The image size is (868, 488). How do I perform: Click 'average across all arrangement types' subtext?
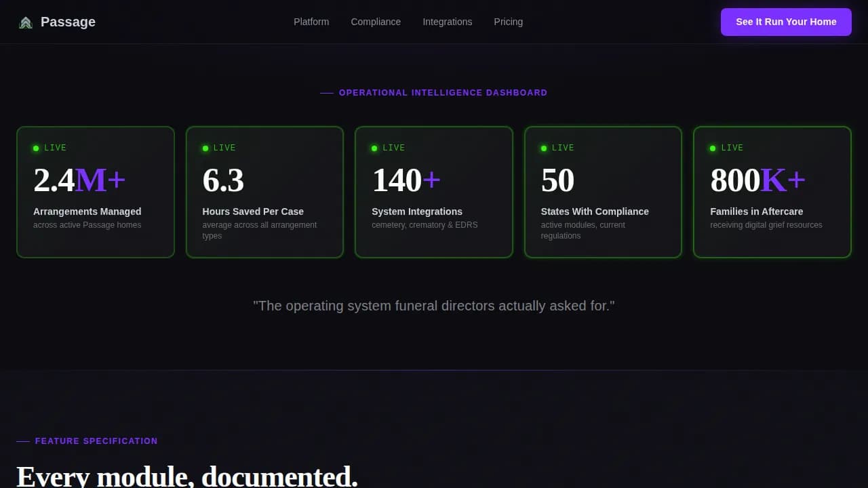tap(260, 230)
